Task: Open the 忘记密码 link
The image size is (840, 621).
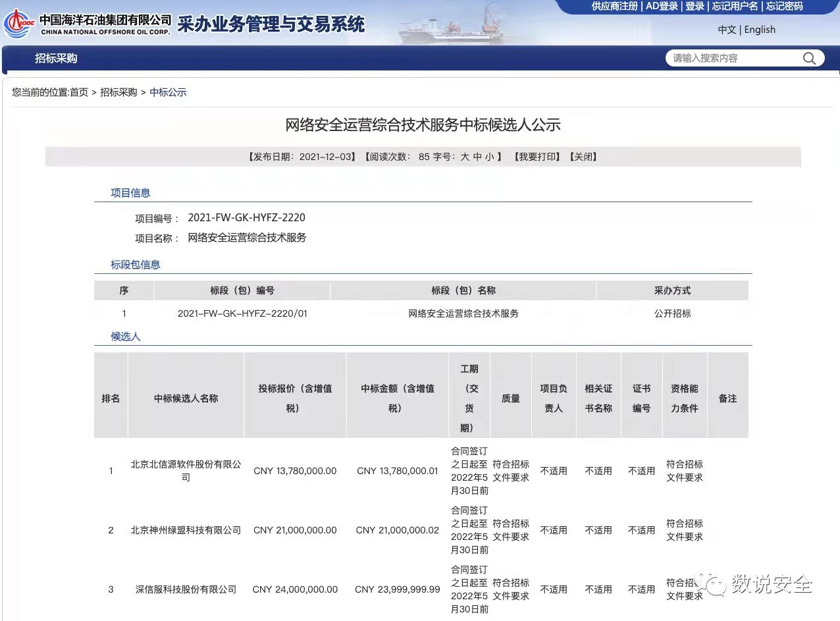Action: pos(784,7)
